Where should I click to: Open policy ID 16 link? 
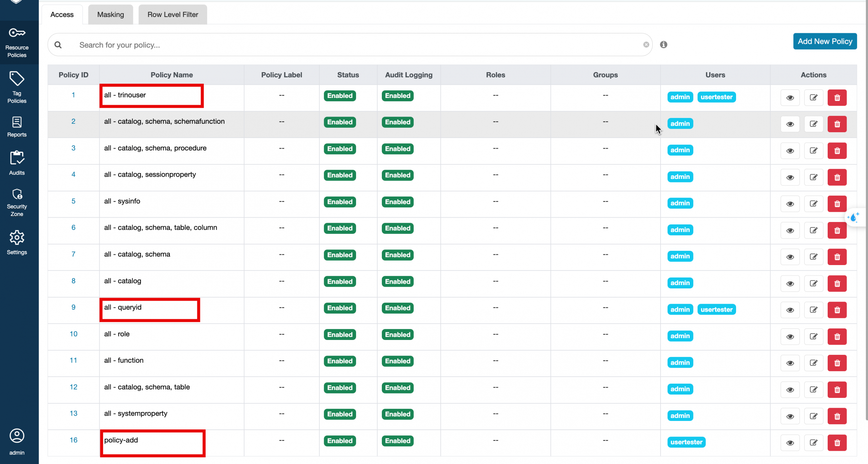click(x=73, y=440)
